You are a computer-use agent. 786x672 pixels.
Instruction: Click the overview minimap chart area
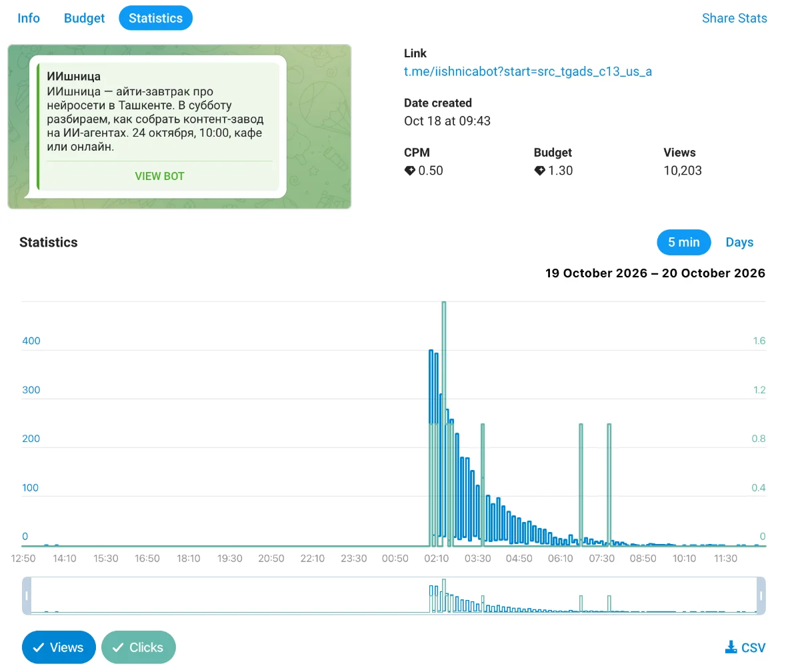click(x=394, y=596)
